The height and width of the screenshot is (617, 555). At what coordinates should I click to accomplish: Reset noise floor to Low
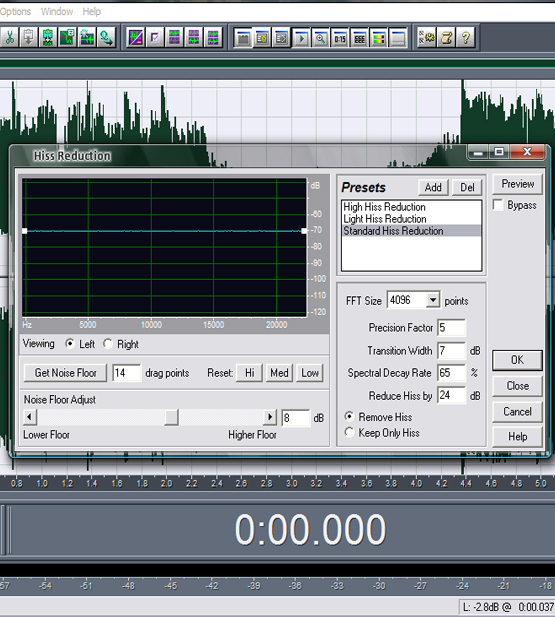click(x=310, y=373)
